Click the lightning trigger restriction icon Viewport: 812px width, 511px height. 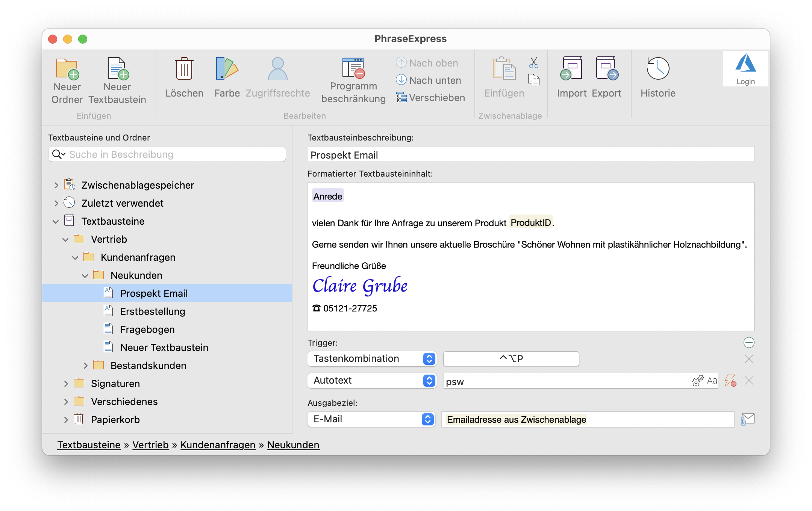(x=730, y=381)
